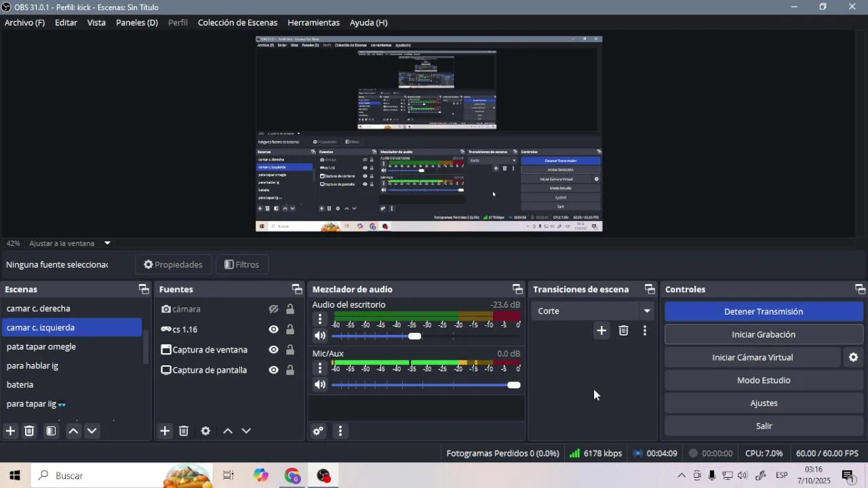Open the Corte transition dropdown
This screenshot has width=868, height=488.
coord(592,311)
